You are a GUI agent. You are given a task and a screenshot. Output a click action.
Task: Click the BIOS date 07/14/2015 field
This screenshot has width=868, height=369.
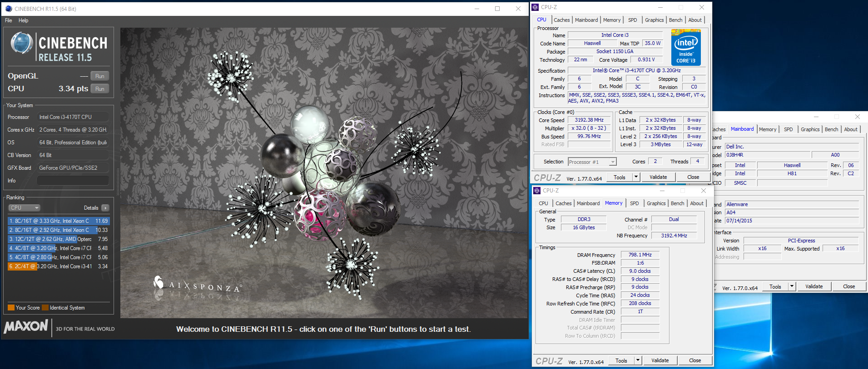[x=792, y=221]
